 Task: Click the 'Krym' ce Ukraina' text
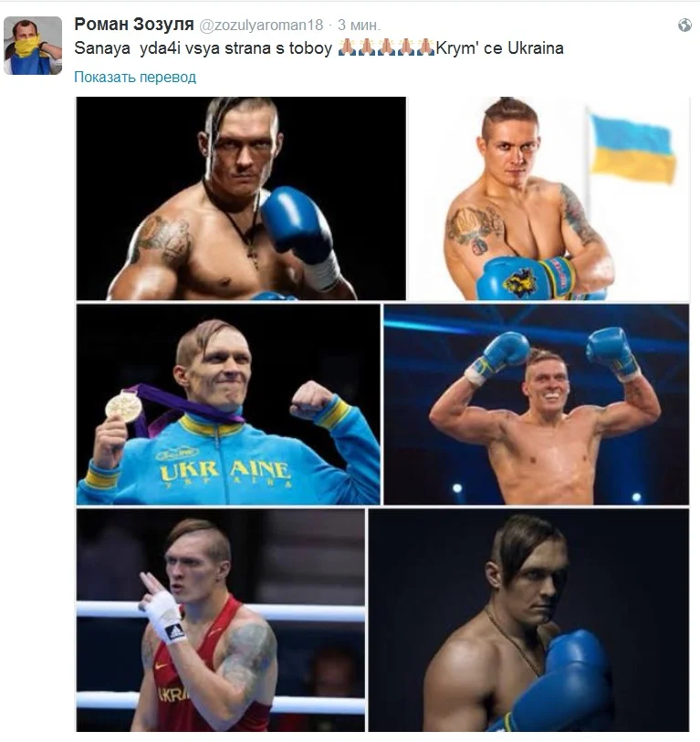[500, 48]
